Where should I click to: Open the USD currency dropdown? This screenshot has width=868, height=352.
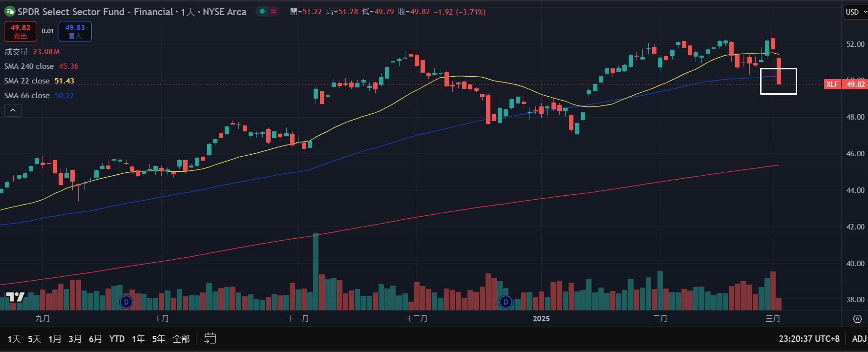[x=856, y=12]
